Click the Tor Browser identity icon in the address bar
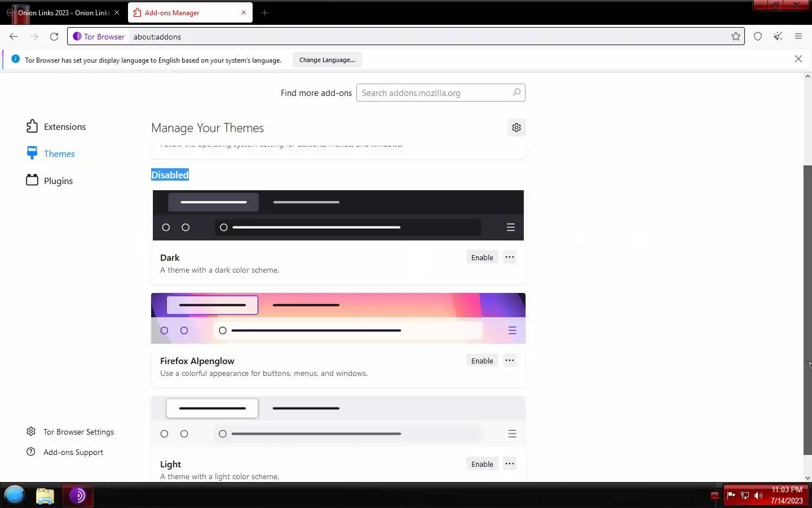Screen dimensions: 812x508 click(x=77, y=37)
